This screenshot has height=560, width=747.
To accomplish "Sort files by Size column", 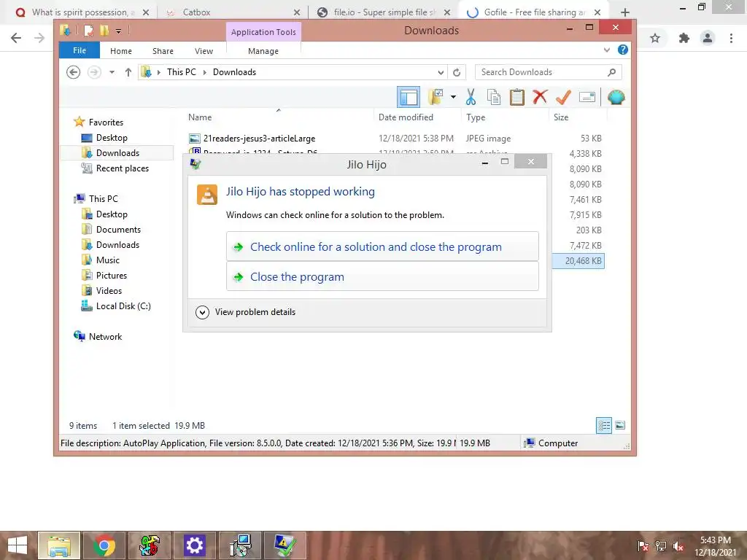I will click(561, 117).
